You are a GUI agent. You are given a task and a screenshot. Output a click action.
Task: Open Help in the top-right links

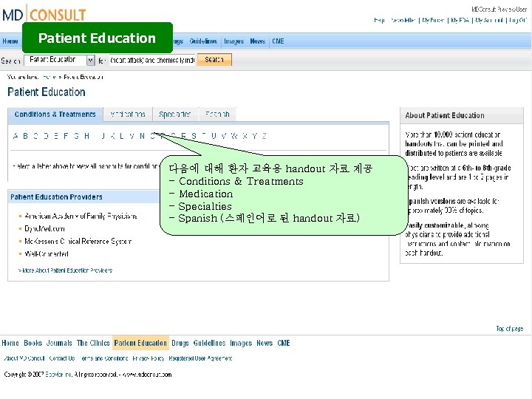pyautogui.click(x=379, y=21)
